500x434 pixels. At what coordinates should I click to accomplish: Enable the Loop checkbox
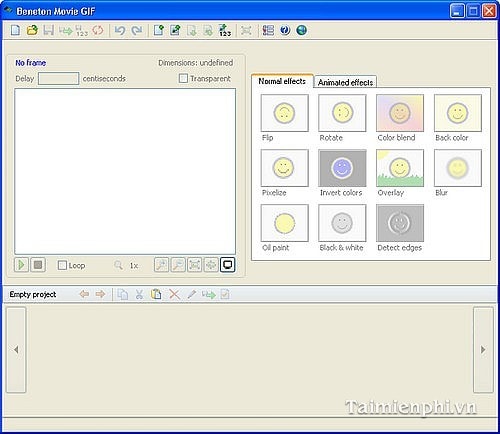62,265
